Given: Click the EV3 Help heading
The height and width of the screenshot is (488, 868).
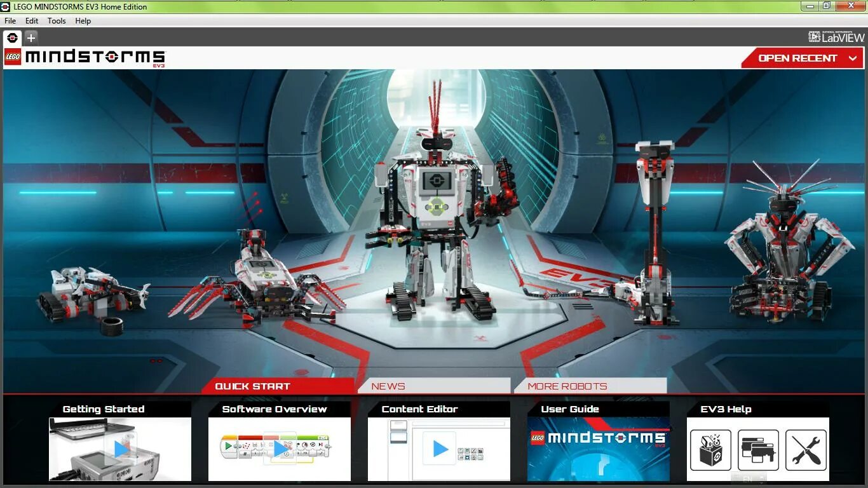Looking at the screenshot, I should coord(726,409).
